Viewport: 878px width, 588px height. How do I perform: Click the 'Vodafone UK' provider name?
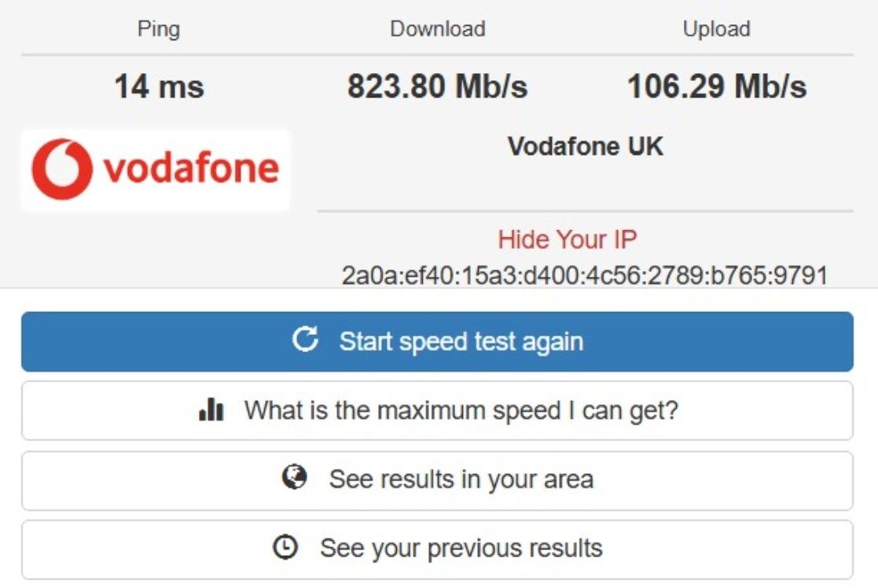[585, 146]
